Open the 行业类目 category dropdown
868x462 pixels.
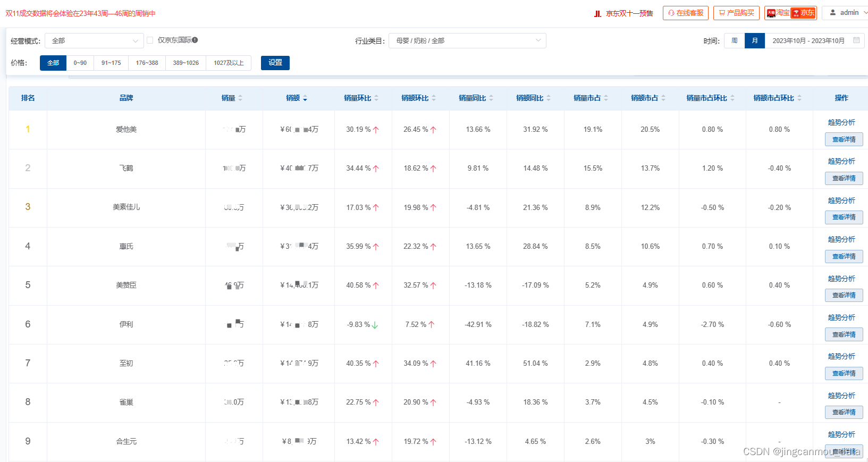[467, 41]
